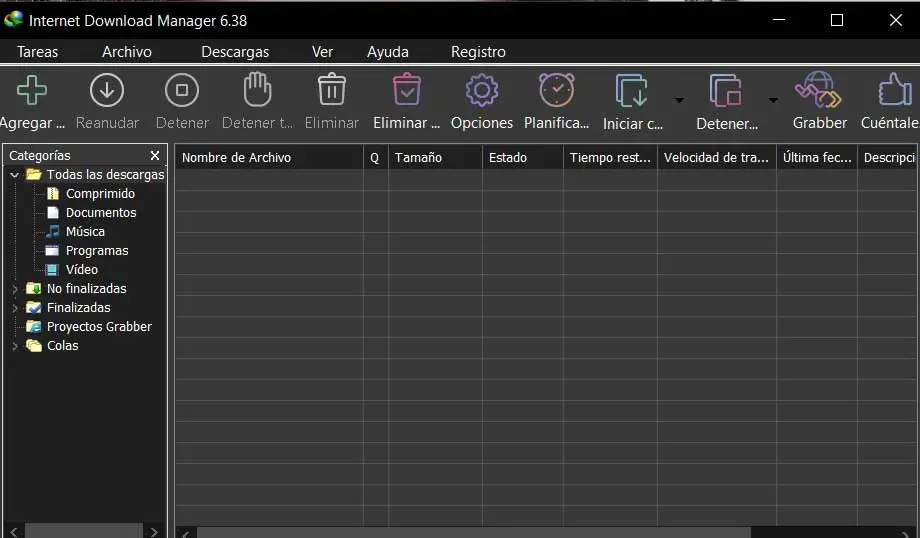Maximize the Internet Download Manager window

tap(837, 20)
